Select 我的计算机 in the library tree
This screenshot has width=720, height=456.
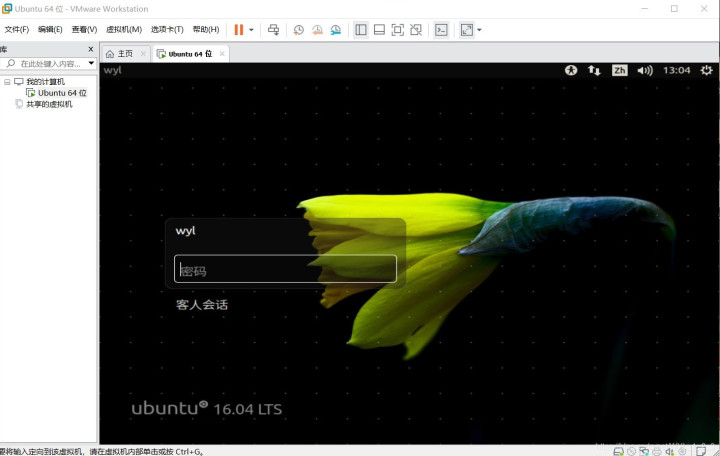tap(45, 82)
